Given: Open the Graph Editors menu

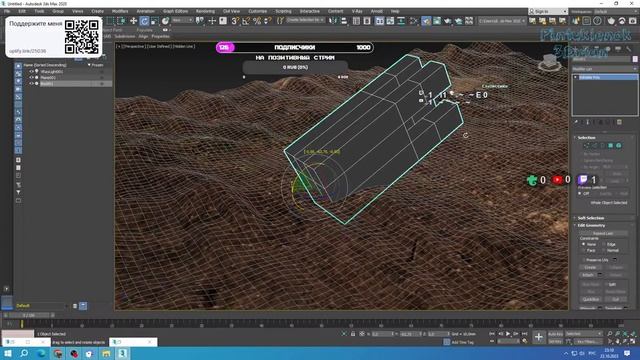Looking at the screenshot, I should [176, 11].
